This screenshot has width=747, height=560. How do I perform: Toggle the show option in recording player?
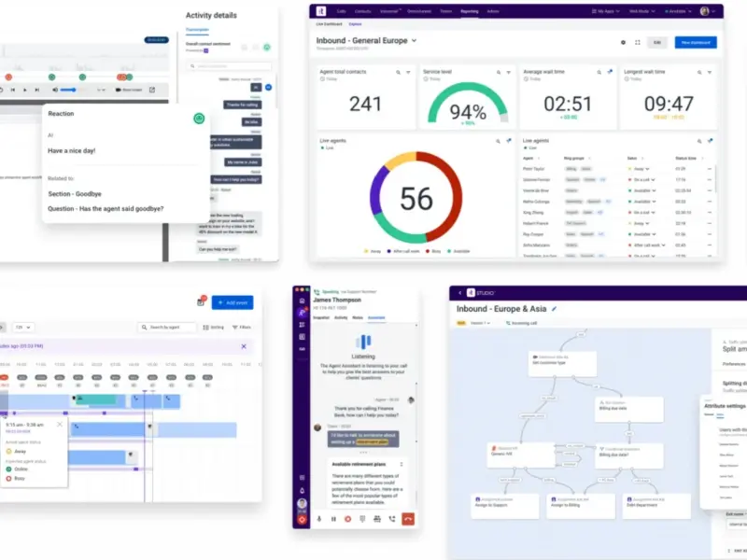point(129,90)
